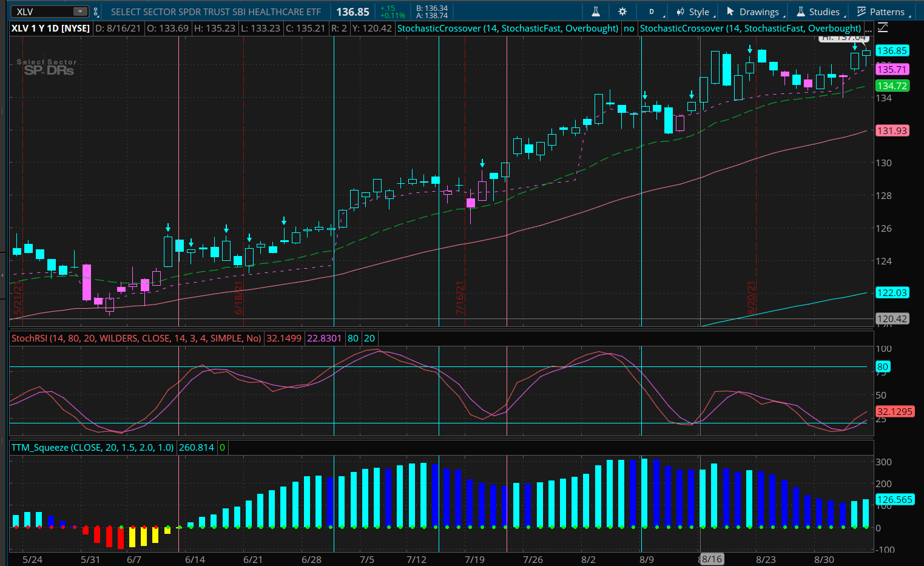Click the gray 120.42 price bubble

892,318
